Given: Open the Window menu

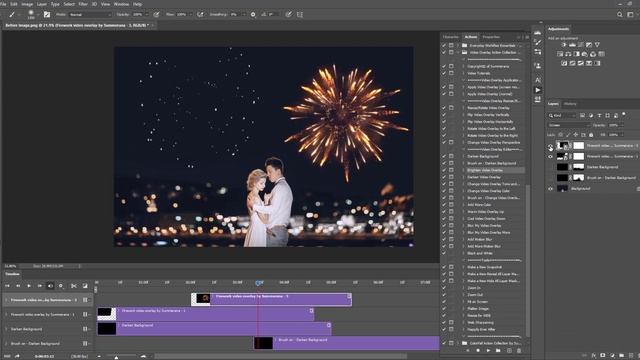Looking at the screenshot, I should coord(121,4).
